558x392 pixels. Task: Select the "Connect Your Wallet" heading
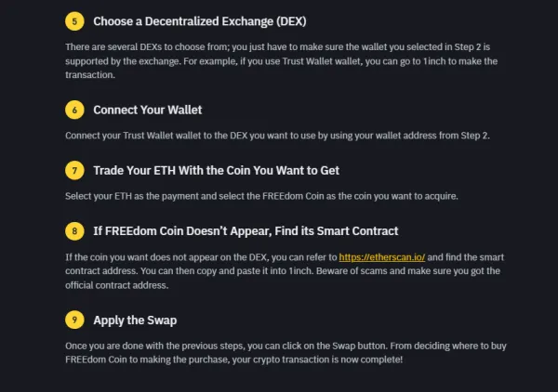click(147, 110)
